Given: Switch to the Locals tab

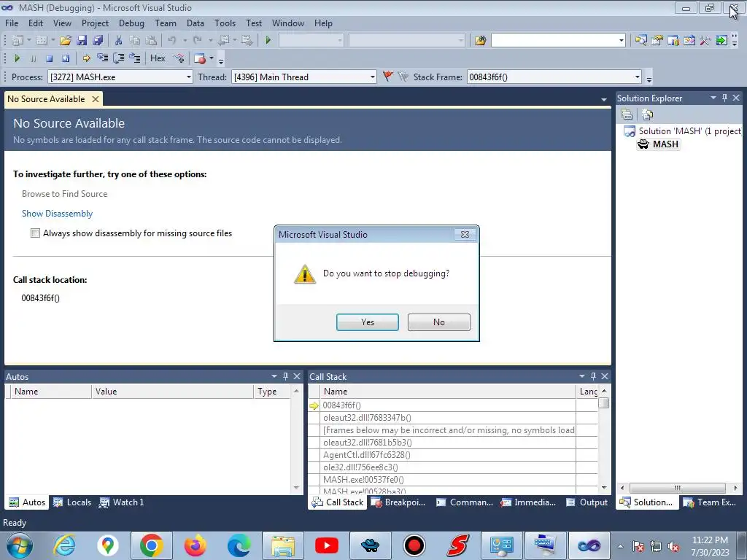Looking at the screenshot, I should 72,502.
